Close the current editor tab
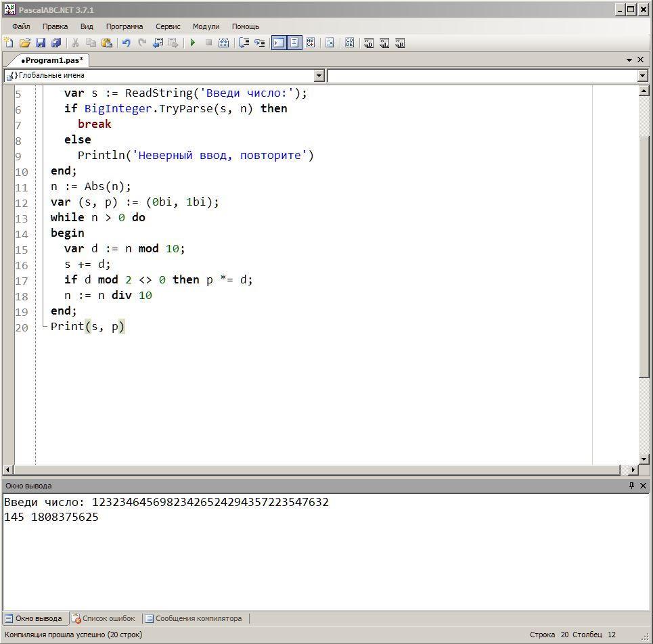The height and width of the screenshot is (644, 653). click(641, 60)
